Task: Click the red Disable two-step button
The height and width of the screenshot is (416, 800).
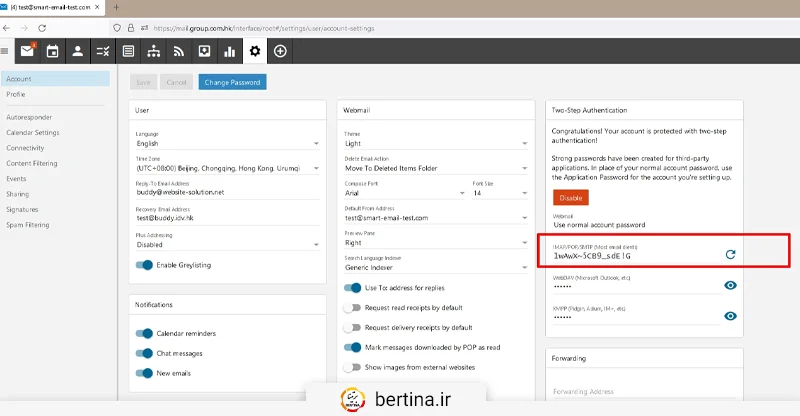Action: (x=572, y=198)
